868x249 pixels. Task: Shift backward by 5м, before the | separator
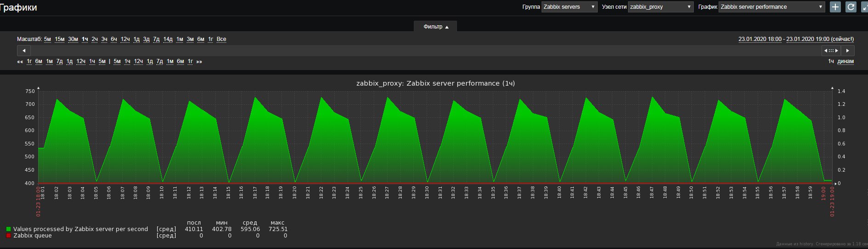[102, 62]
